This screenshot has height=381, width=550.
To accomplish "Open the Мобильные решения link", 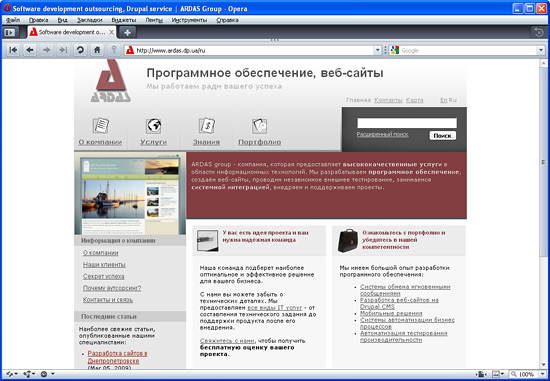I will (x=391, y=313).
